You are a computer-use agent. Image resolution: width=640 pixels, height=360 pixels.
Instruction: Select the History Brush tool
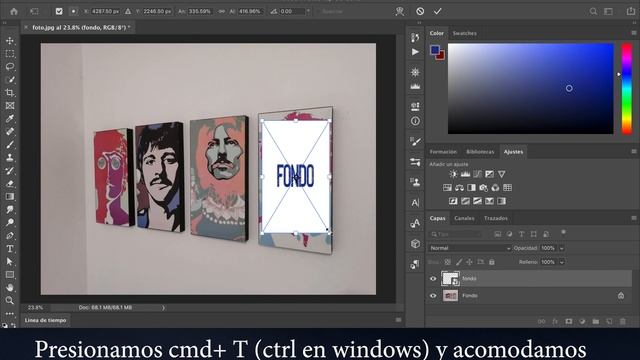tap(10, 171)
